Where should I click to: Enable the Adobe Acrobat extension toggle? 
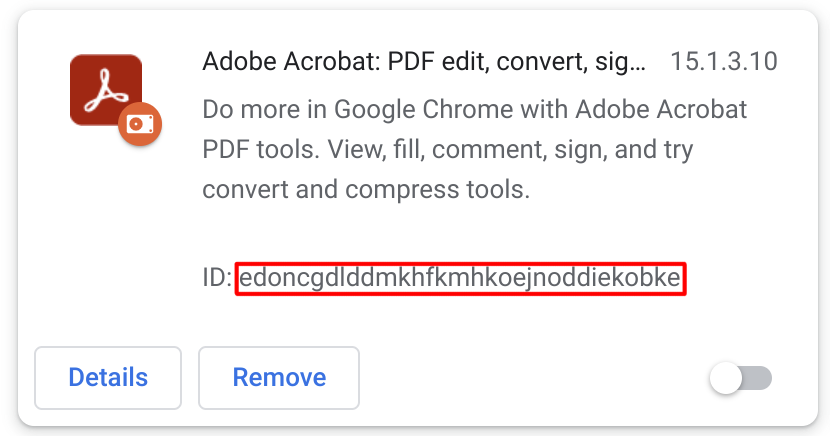tap(741, 378)
